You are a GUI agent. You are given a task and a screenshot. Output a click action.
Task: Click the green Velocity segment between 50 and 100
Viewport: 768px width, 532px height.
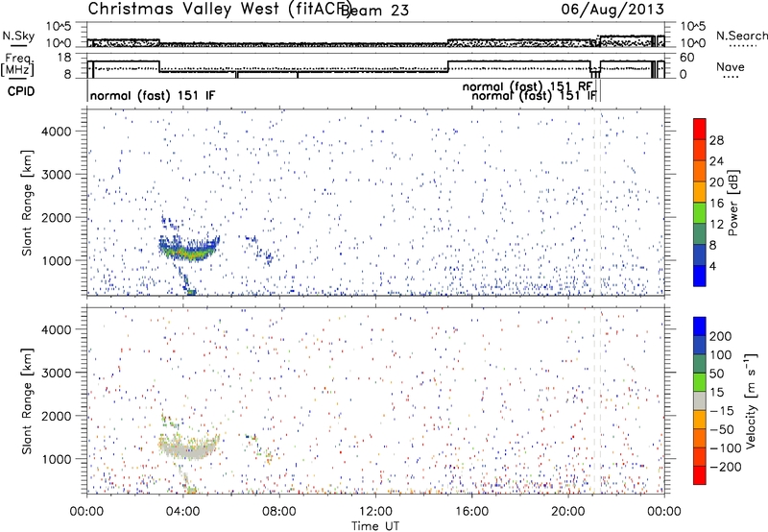click(x=700, y=364)
